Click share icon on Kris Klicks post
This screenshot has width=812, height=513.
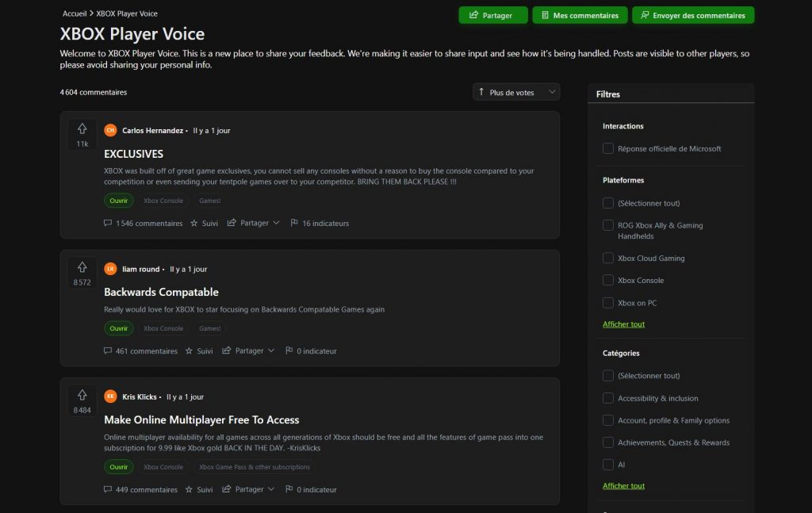point(226,488)
